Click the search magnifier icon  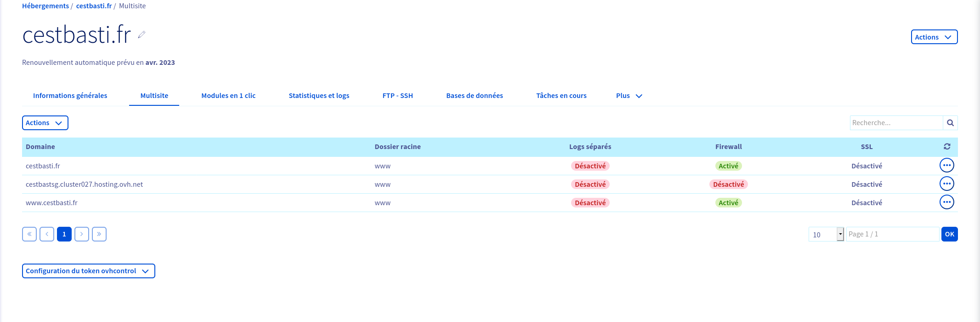point(950,123)
